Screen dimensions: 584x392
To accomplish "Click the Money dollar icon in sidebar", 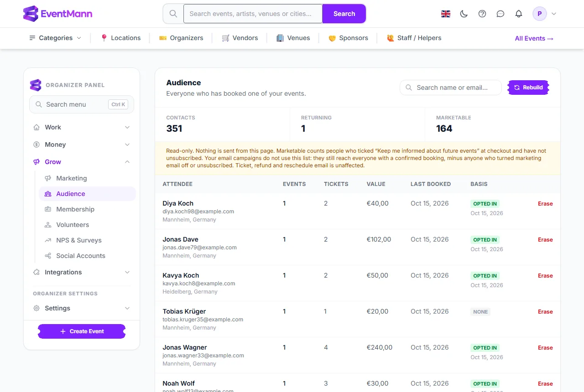I will coord(36,144).
